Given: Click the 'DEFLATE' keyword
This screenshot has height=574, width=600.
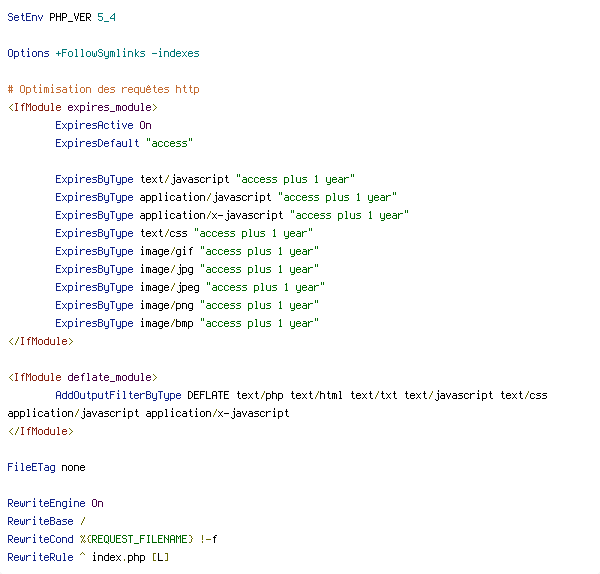Looking at the screenshot, I should click(x=208, y=395).
